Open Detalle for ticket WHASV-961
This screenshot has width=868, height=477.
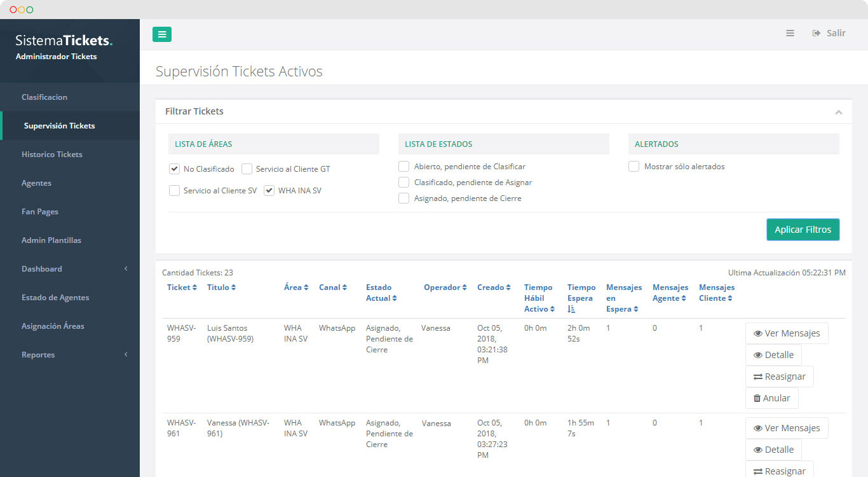[x=773, y=450]
